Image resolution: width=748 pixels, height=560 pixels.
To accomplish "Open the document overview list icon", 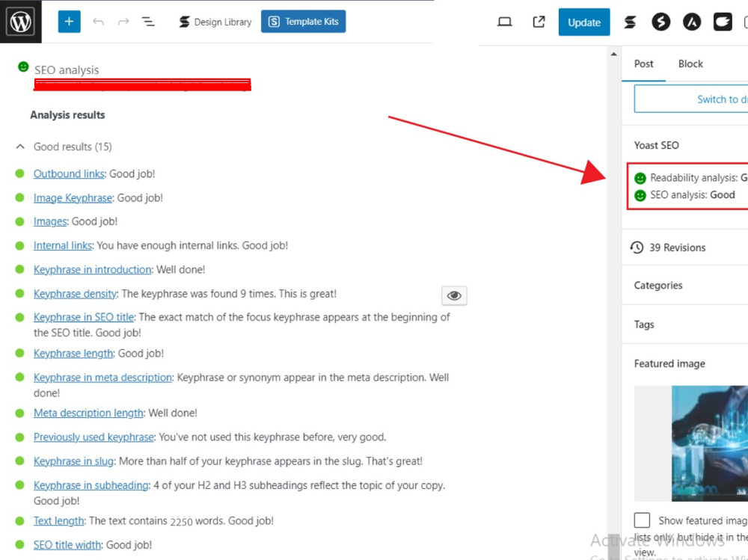I will tap(148, 22).
